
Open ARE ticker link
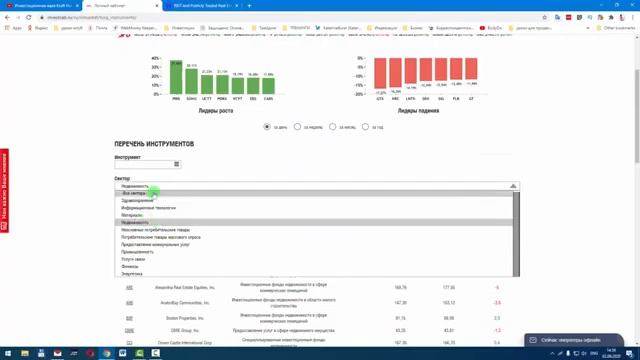coord(129,288)
